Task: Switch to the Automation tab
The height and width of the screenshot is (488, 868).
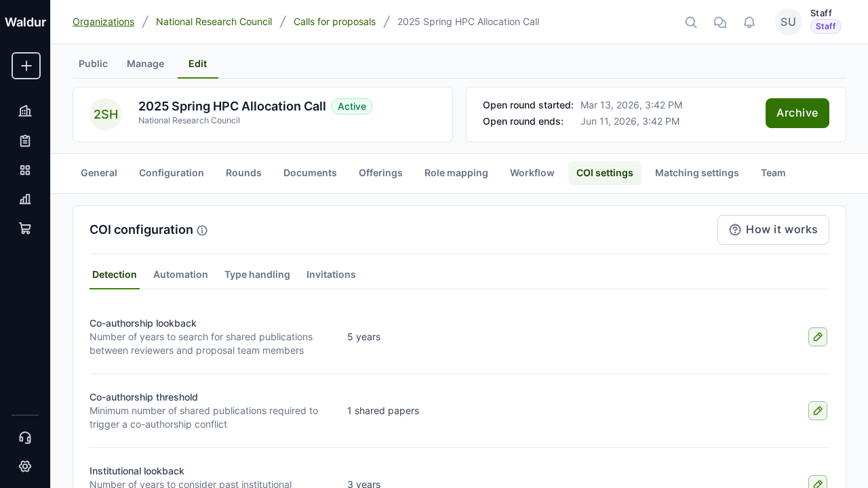Action: (x=180, y=274)
